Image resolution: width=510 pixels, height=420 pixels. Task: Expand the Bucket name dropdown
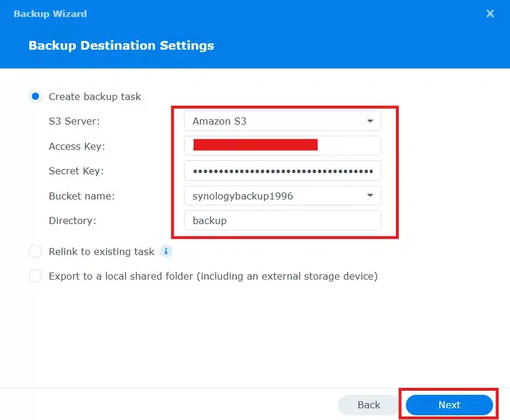(282, 195)
